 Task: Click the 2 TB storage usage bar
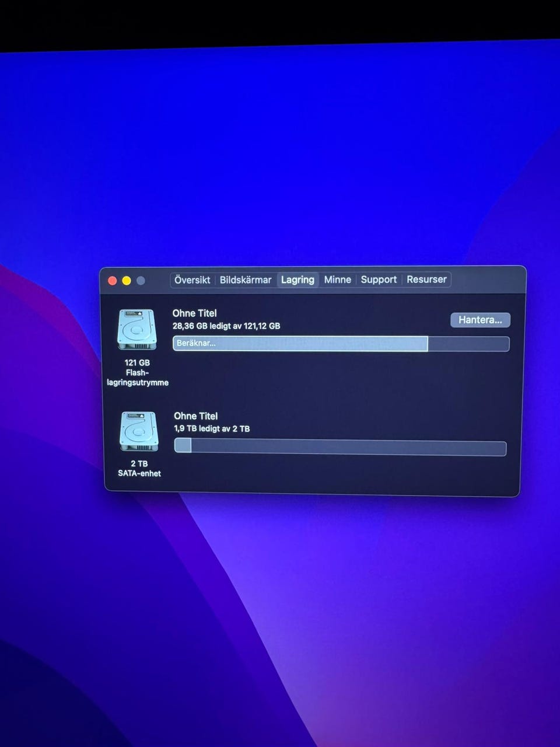pyautogui.click(x=340, y=447)
